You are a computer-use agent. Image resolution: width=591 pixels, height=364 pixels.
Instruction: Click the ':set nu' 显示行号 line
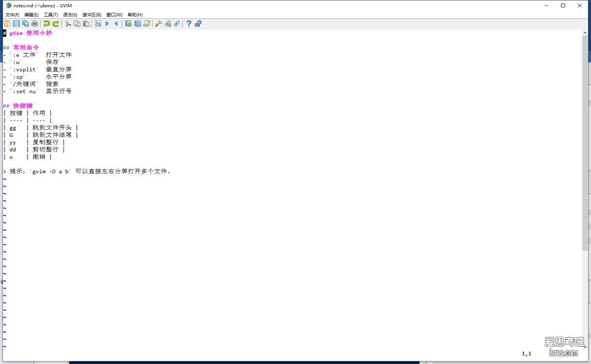[37, 91]
